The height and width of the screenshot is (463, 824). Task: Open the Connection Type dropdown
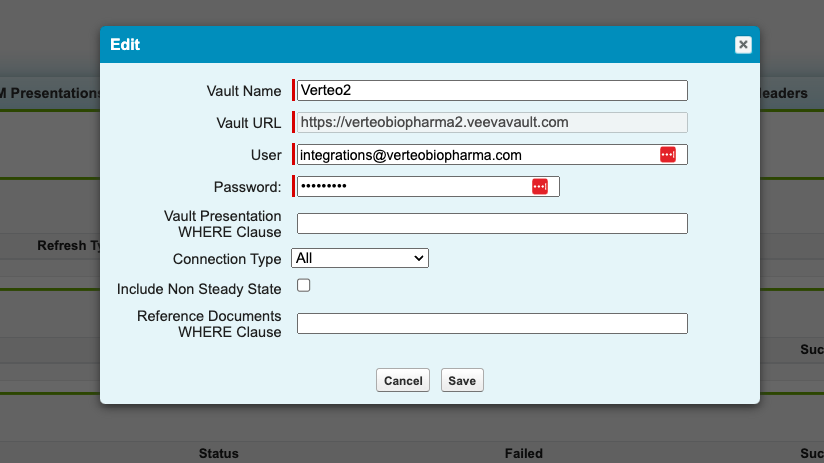(x=360, y=258)
